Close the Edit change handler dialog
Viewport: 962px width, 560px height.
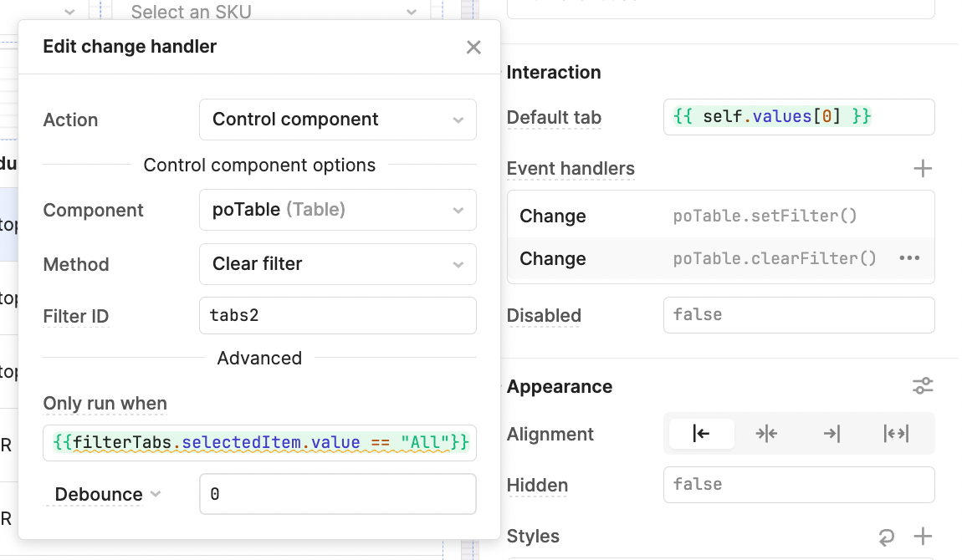(x=473, y=47)
